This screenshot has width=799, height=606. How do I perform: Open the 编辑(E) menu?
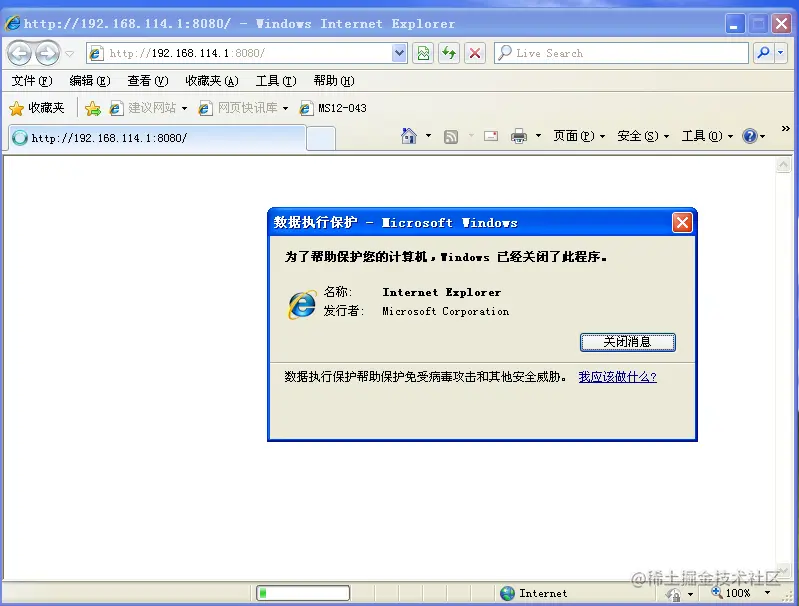tap(90, 81)
